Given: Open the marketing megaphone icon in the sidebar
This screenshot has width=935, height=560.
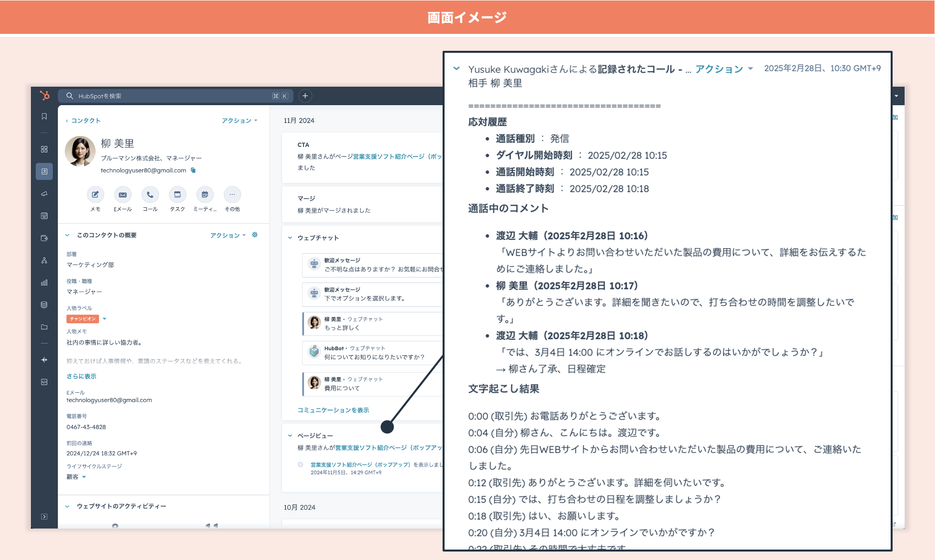Looking at the screenshot, I should 44,193.
